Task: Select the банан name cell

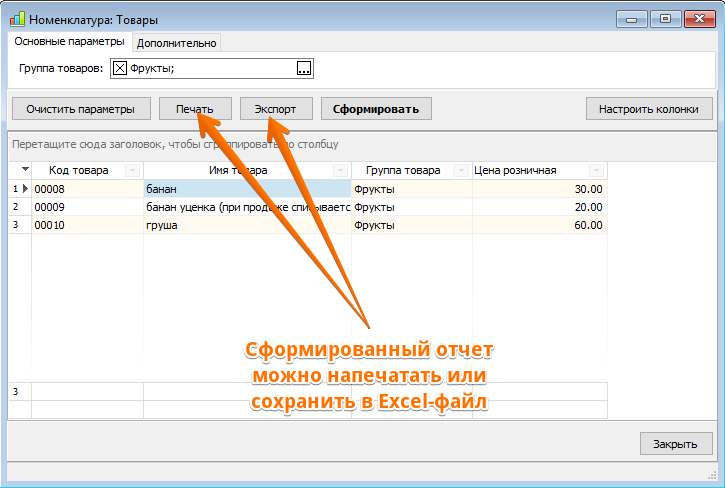Action: pos(247,189)
